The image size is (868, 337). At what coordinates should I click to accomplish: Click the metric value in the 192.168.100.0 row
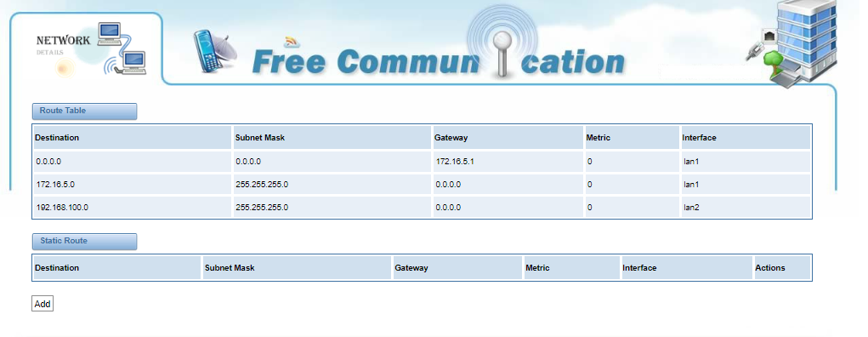coord(632,208)
